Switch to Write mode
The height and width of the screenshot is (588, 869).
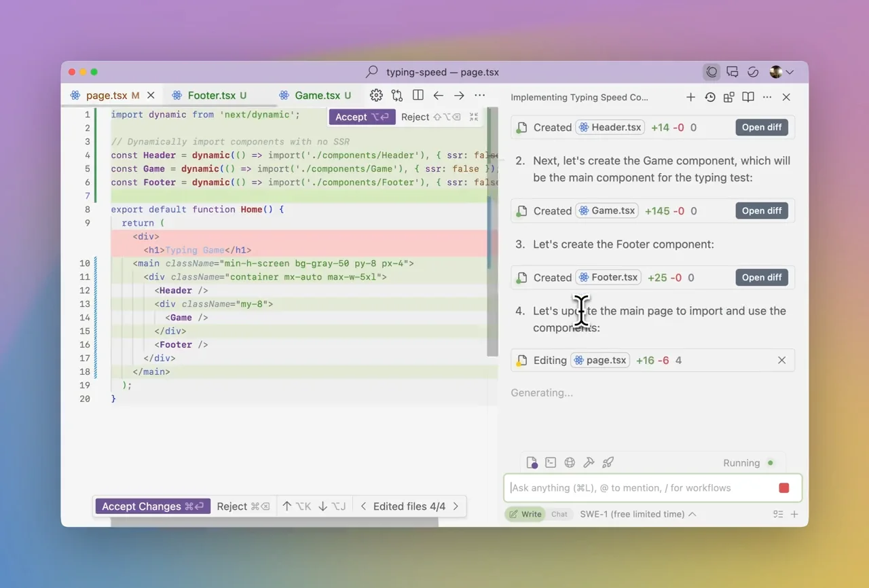point(525,514)
